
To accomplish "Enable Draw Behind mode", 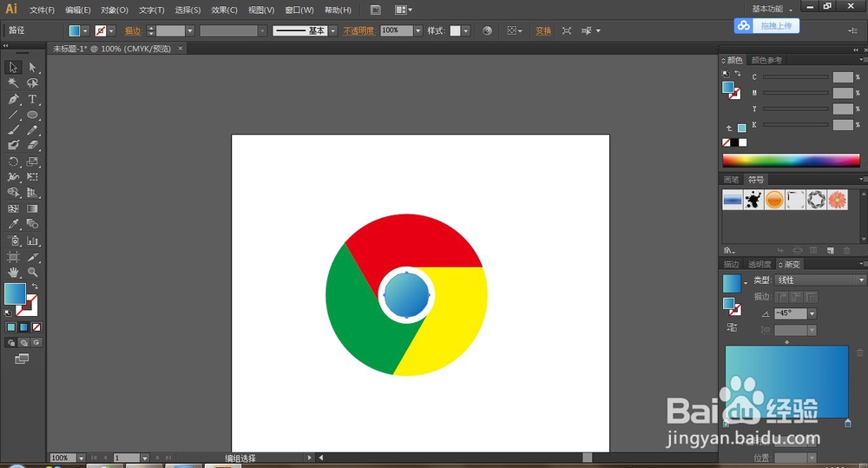I will click(23, 343).
